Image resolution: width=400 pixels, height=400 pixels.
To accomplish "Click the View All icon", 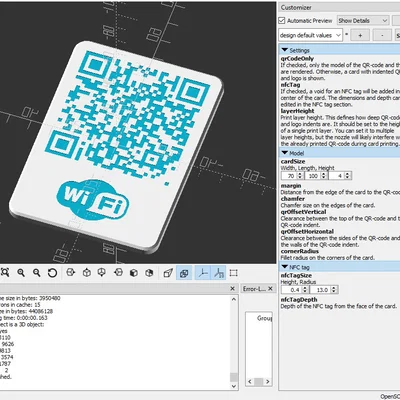I will 5,273.
